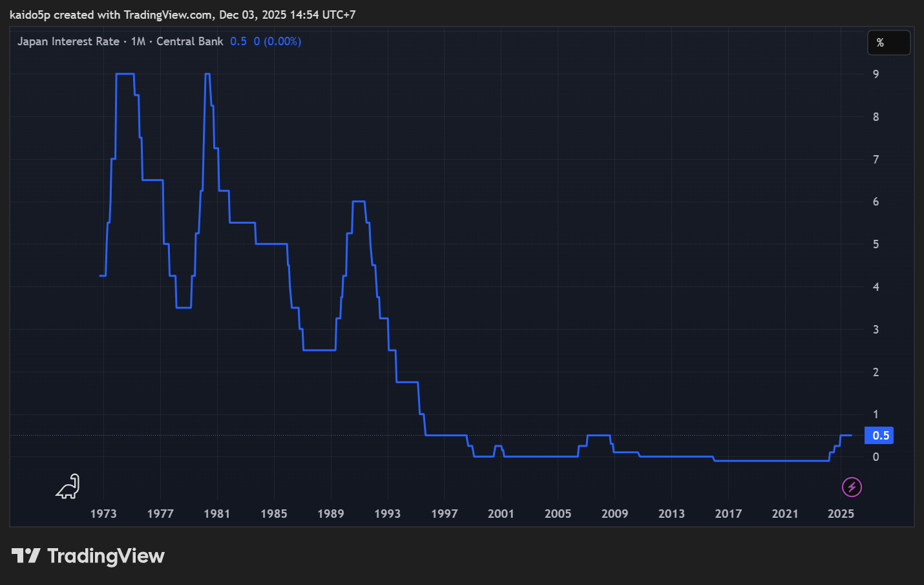
Task: Click the 5 mark on the rate axis
Action: [x=876, y=244]
